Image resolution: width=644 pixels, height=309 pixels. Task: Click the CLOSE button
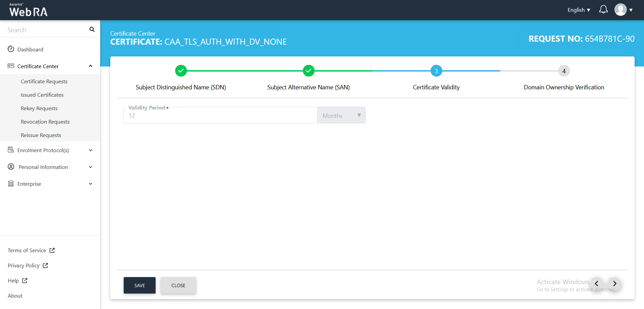pyautogui.click(x=178, y=285)
